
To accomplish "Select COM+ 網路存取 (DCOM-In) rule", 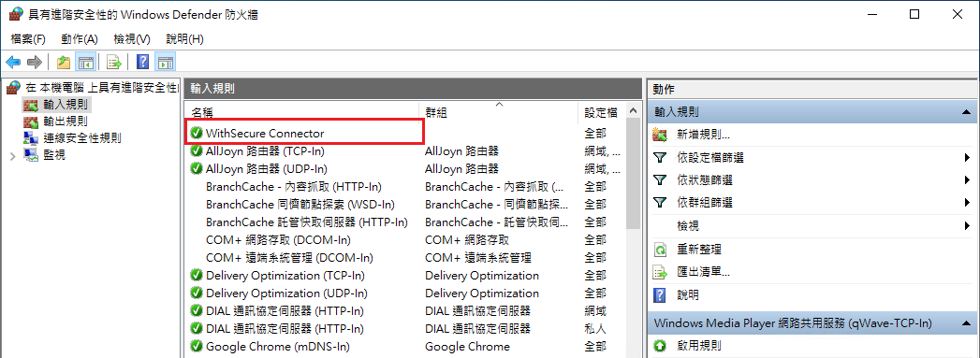I will [x=277, y=239].
